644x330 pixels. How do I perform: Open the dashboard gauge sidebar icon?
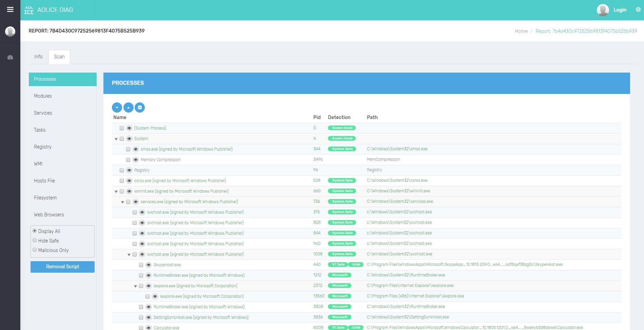coord(10,57)
